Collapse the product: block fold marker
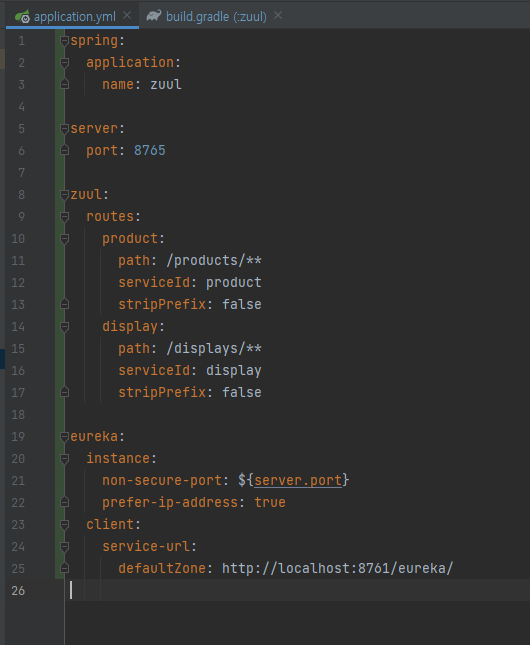Image resolution: width=530 pixels, height=645 pixels. tap(64, 239)
